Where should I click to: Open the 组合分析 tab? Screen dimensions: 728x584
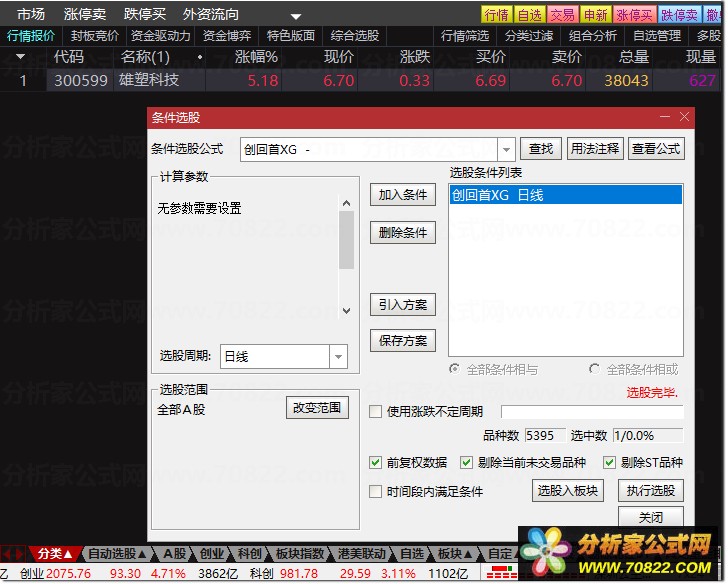point(593,36)
